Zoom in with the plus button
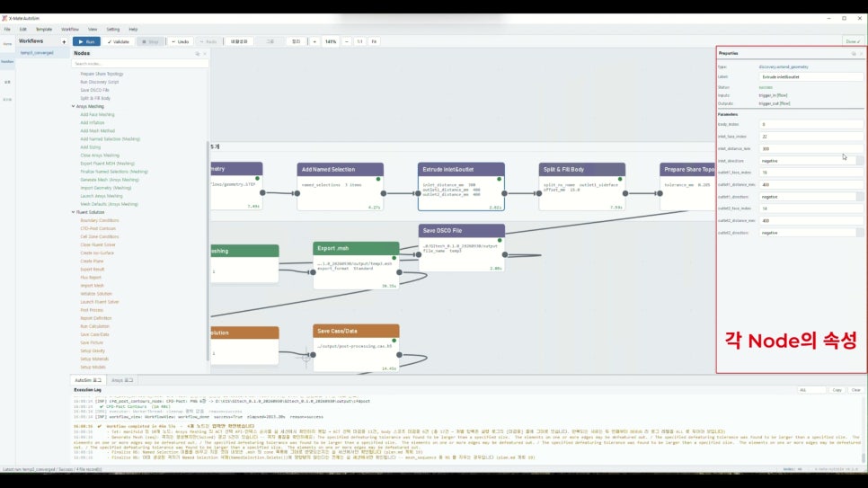 point(314,41)
